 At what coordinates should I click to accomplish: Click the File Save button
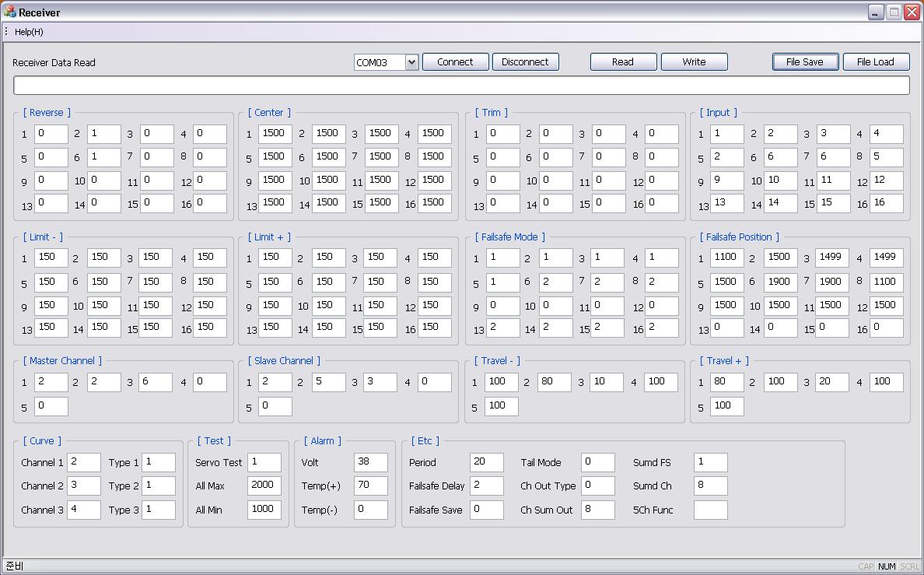click(x=805, y=62)
